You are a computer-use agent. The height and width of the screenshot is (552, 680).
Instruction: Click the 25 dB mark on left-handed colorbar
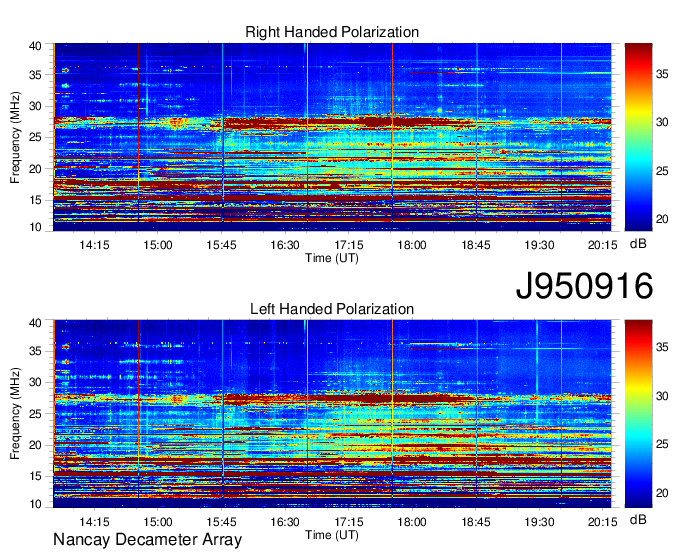coord(662,444)
